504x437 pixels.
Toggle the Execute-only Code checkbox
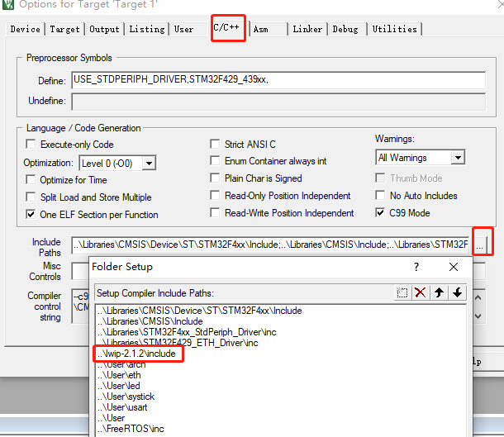31,144
